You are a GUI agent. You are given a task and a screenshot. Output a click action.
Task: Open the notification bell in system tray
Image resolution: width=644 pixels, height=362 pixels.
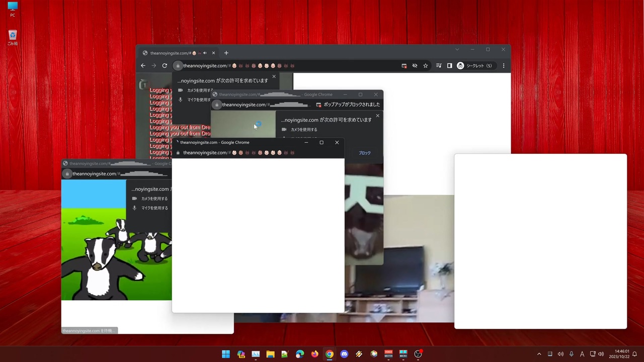point(635,354)
